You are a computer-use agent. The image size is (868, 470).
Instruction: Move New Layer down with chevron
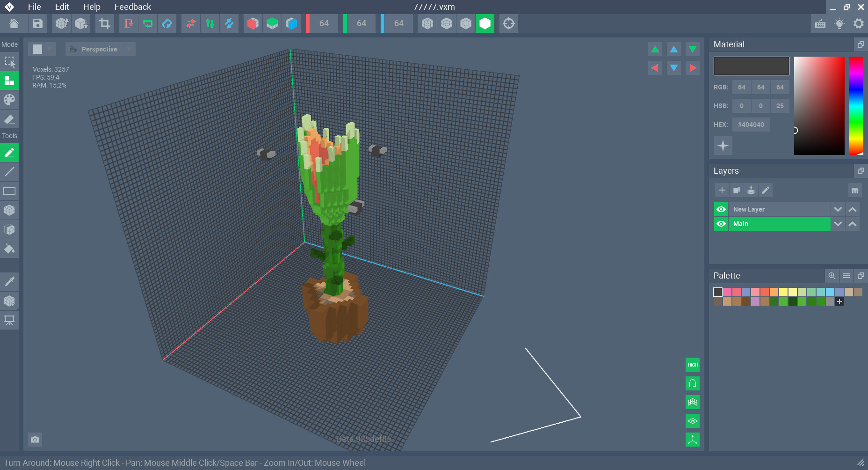pyautogui.click(x=838, y=209)
